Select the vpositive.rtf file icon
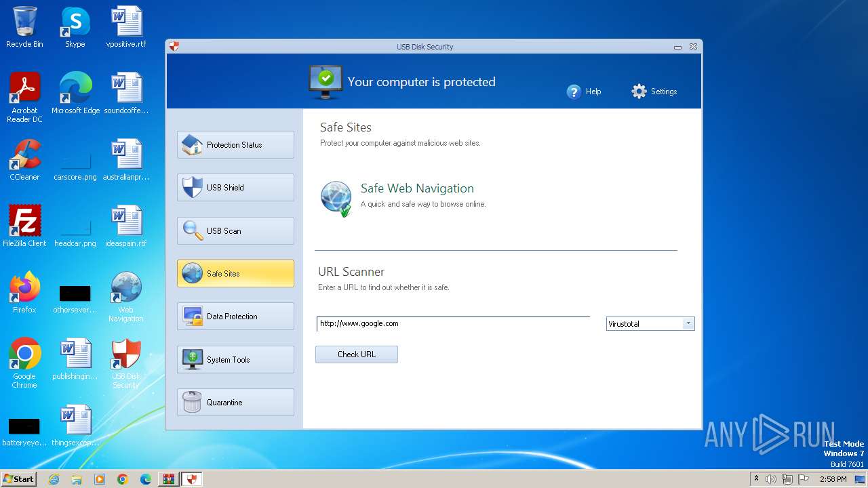 click(x=126, y=27)
